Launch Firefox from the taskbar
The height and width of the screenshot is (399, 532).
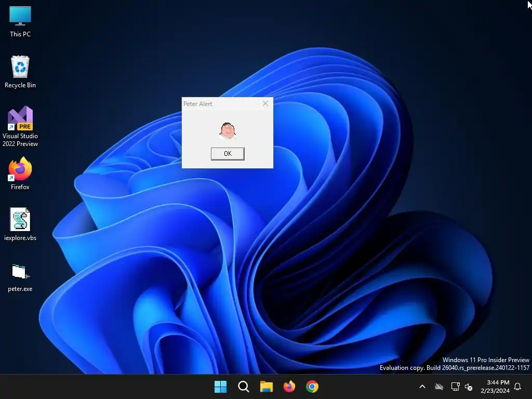point(289,387)
